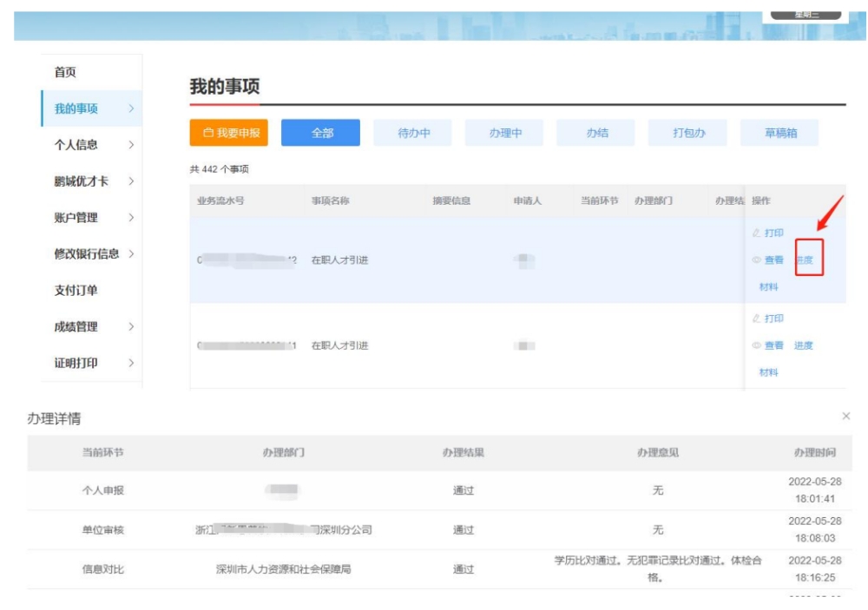Click briefcase icon on 我要申报 button
868x610 pixels.
tap(208, 133)
